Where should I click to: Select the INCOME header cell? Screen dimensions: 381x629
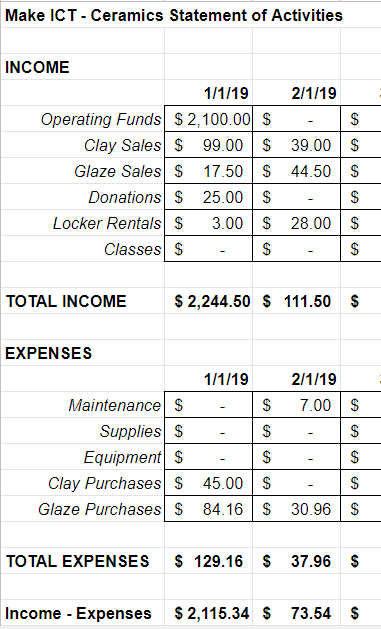pos(82,67)
